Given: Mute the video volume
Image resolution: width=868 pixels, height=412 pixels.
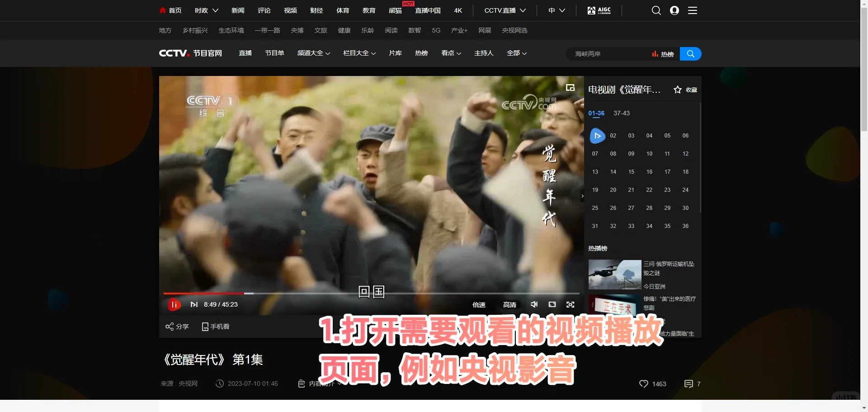Looking at the screenshot, I should 534,304.
